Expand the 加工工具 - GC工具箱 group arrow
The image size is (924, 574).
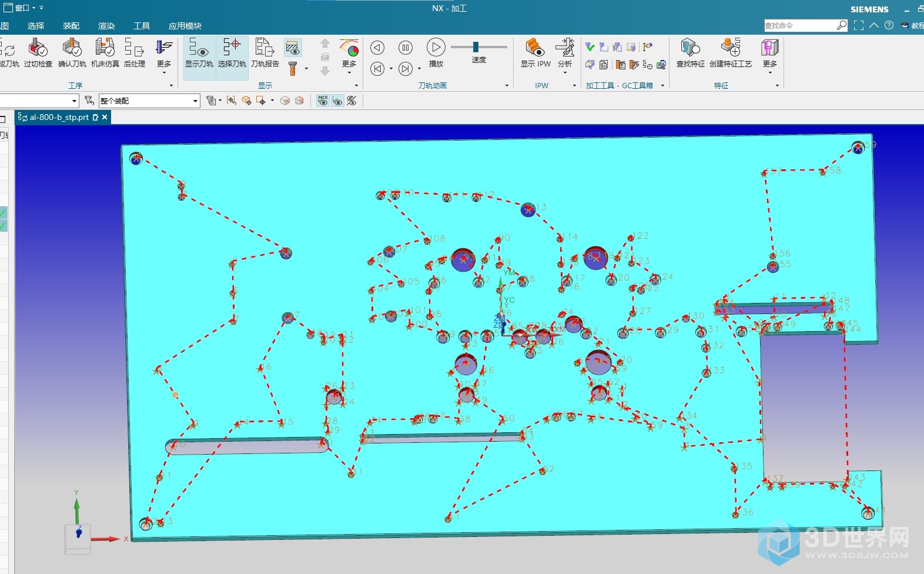[662, 85]
